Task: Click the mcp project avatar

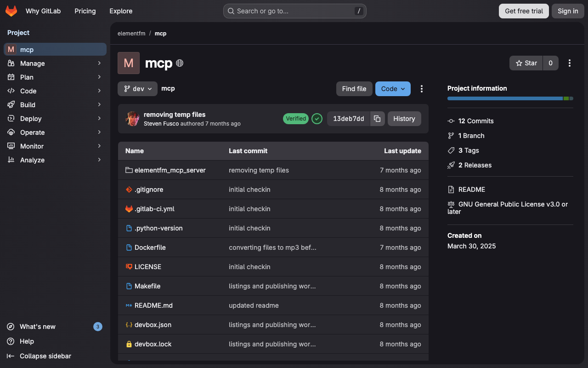Action: pyautogui.click(x=129, y=63)
